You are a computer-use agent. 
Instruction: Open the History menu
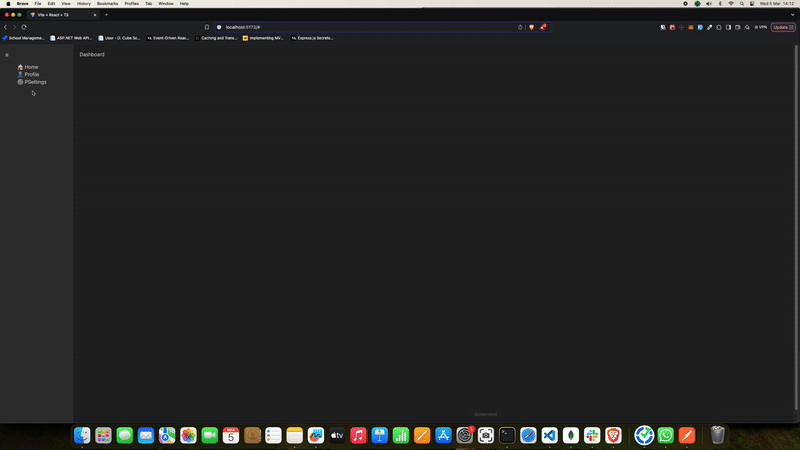84,4
